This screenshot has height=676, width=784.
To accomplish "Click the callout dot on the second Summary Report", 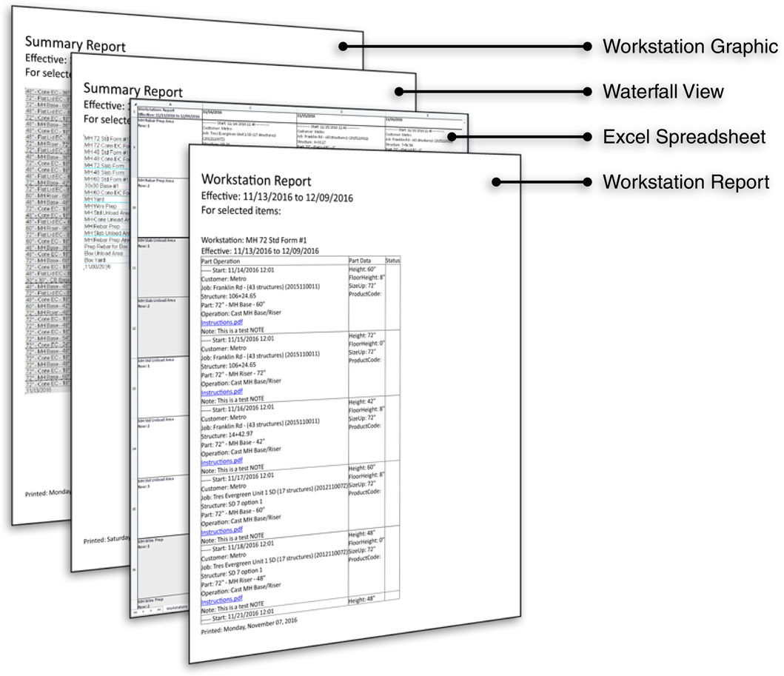I will [400, 92].
